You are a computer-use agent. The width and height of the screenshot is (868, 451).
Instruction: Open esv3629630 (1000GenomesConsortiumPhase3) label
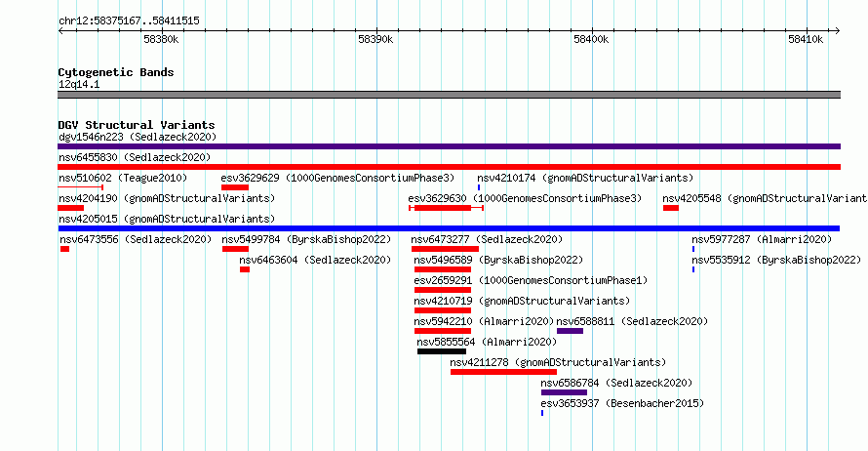(525, 198)
